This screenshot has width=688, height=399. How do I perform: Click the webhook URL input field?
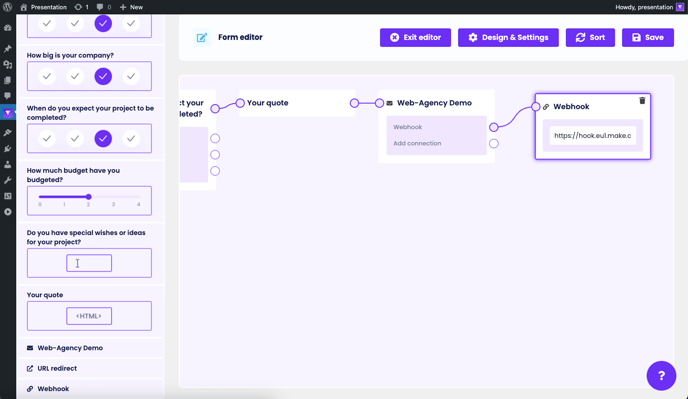(x=592, y=136)
